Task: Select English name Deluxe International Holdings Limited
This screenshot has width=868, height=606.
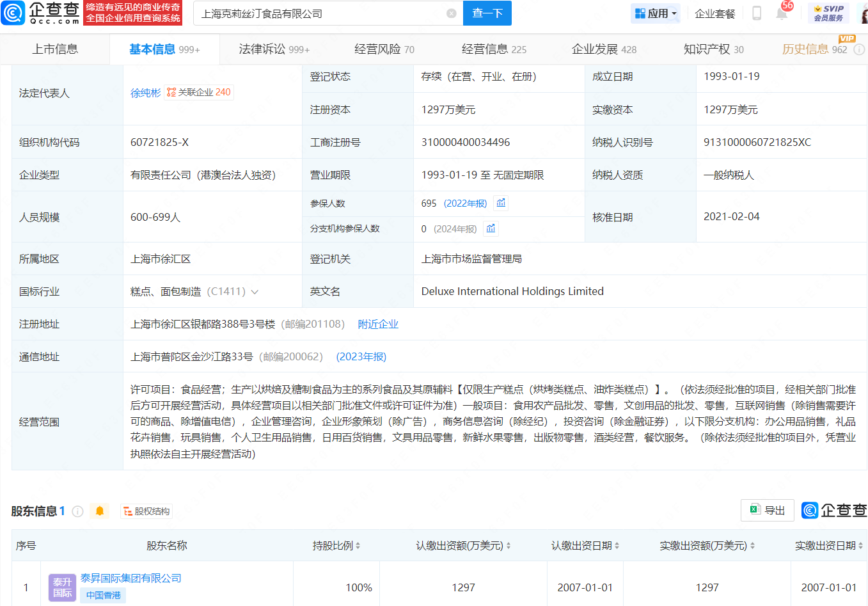Action: tap(512, 291)
